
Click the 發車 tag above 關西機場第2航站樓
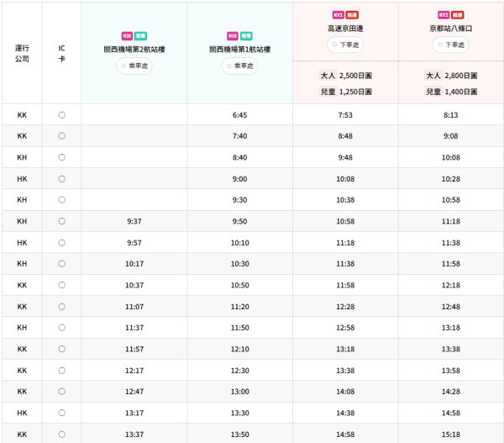click(141, 36)
